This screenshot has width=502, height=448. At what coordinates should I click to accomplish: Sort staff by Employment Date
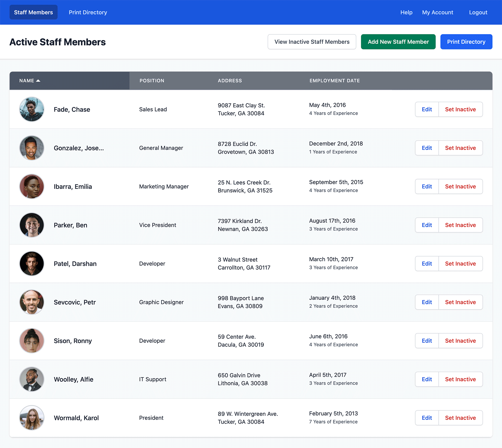coord(334,81)
